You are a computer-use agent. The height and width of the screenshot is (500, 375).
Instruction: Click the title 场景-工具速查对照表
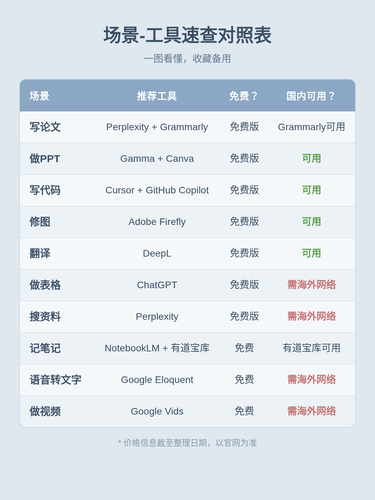point(187,35)
